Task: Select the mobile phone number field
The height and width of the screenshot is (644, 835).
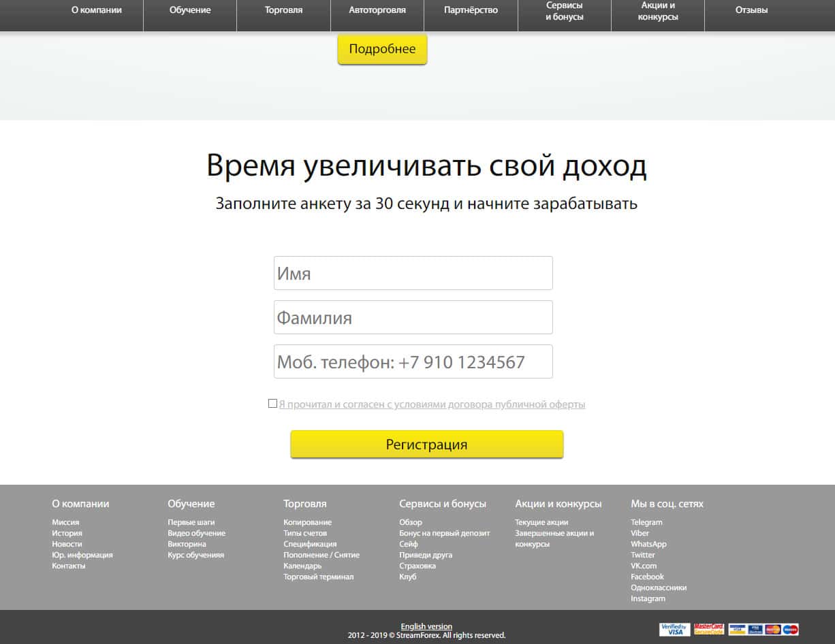Action: pos(413,362)
